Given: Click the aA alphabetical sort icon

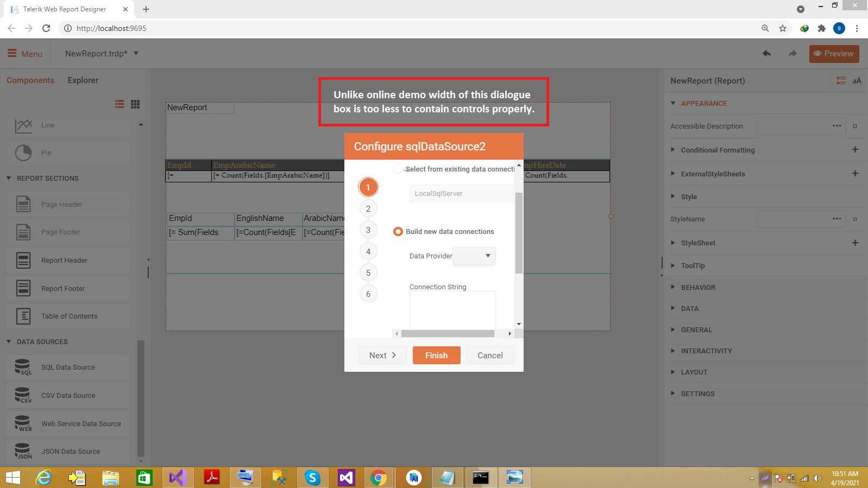Looking at the screenshot, I should [x=857, y=81].
